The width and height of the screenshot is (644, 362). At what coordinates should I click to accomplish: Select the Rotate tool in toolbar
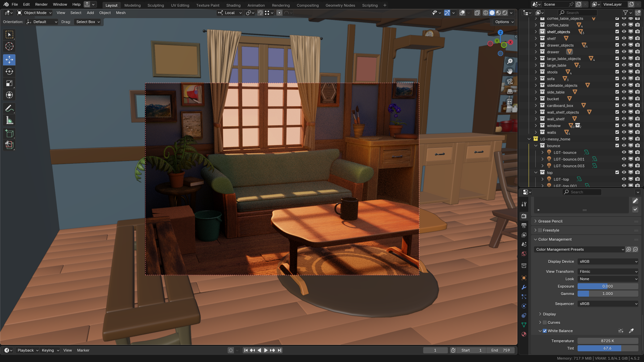[9, 71]
